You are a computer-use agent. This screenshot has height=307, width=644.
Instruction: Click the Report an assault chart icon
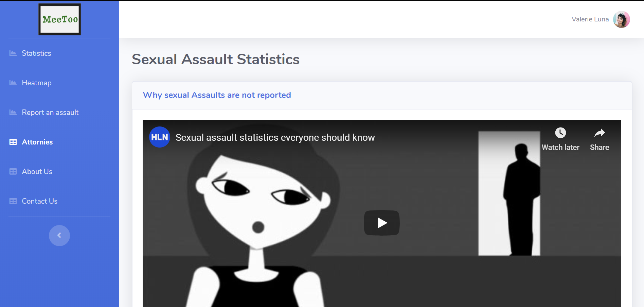point(13,112)
